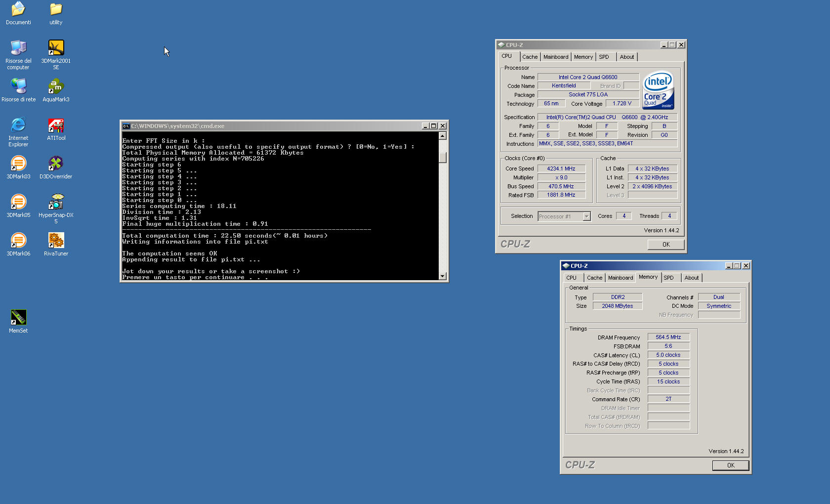Screen dimensions: 830x504
Task: Select the 3DMark06 shortcut
Action: (x=18, y=245)
